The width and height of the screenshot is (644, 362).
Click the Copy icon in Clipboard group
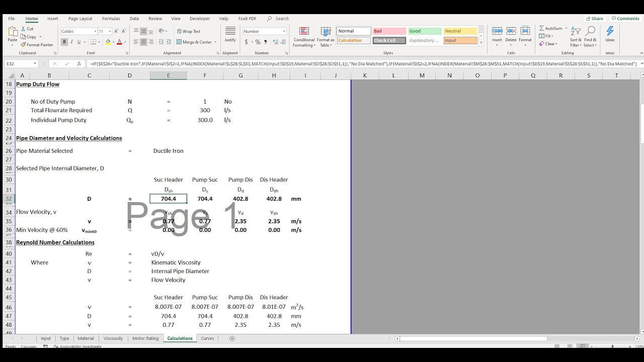click(x=24, y=37)
